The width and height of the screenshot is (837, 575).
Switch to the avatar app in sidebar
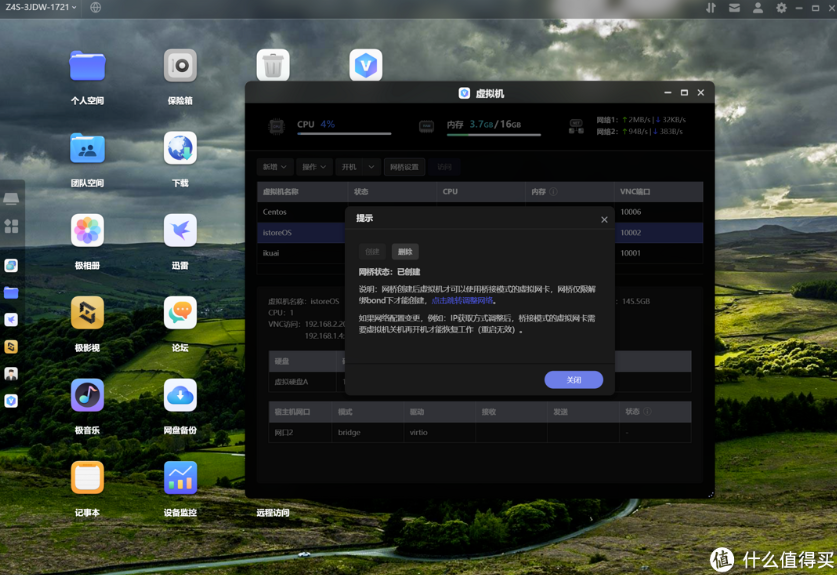tap(11, 374)
